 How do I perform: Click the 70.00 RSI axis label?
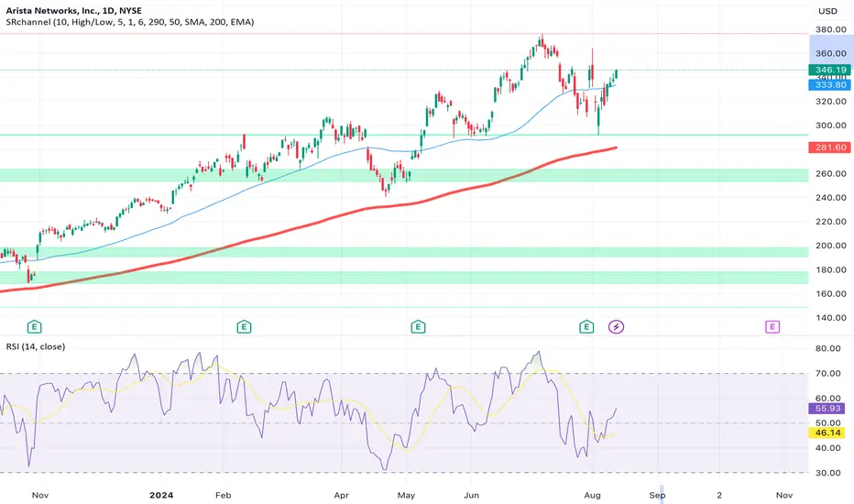tap(827, 373)
